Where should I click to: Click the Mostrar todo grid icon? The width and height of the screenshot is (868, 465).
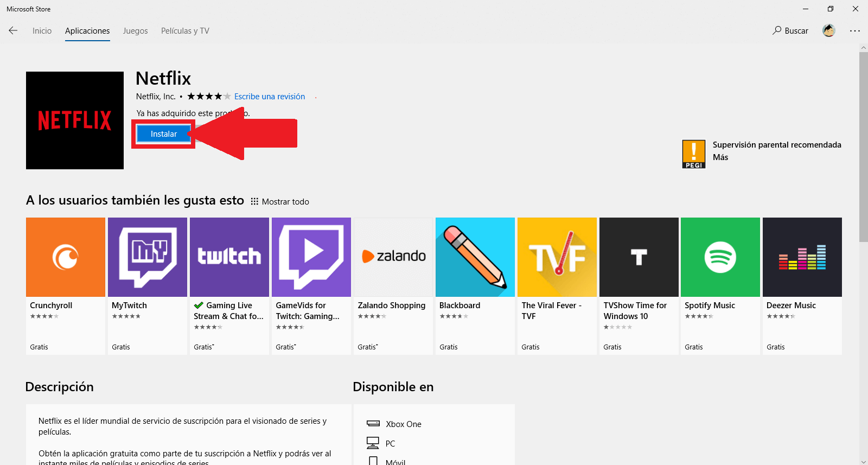[254, 201]
